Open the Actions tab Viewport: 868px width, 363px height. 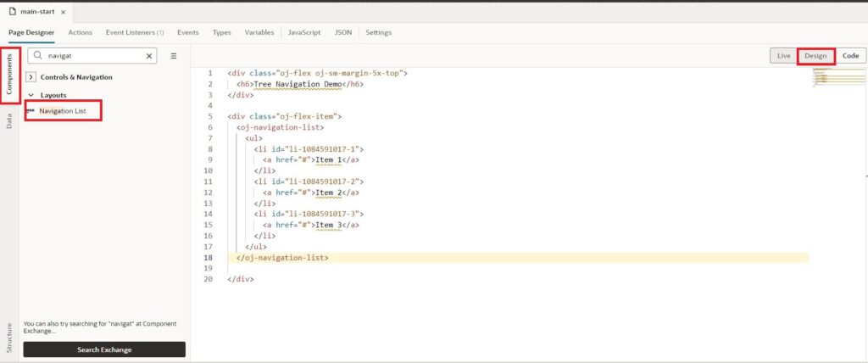pyautogui.click(x=80, y=32)
